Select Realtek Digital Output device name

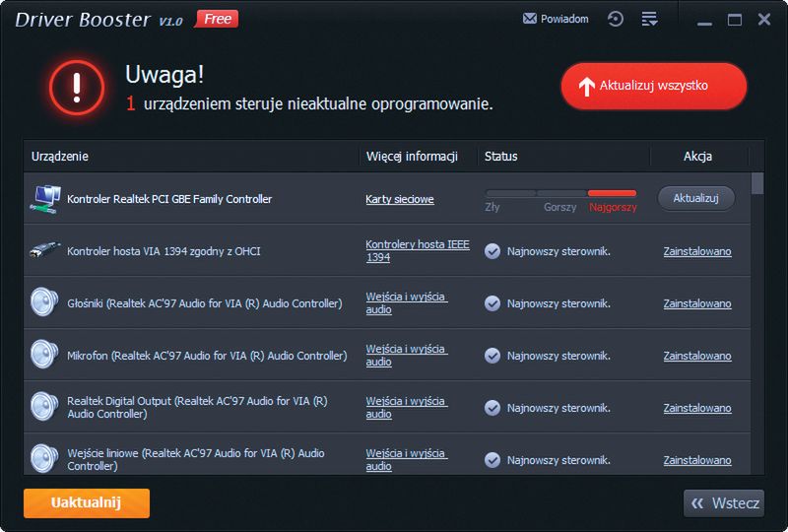(198, 407)
